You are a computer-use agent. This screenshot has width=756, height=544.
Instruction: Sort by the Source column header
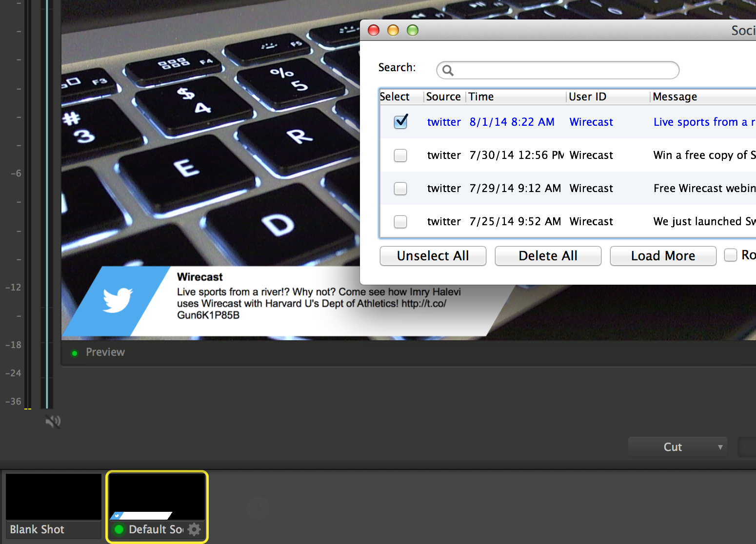click(x=444, y=97)
